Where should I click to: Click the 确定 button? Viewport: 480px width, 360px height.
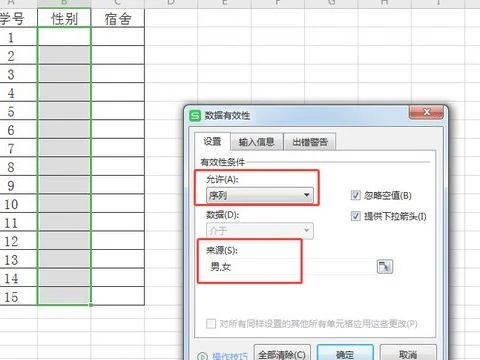pos(345,353)
